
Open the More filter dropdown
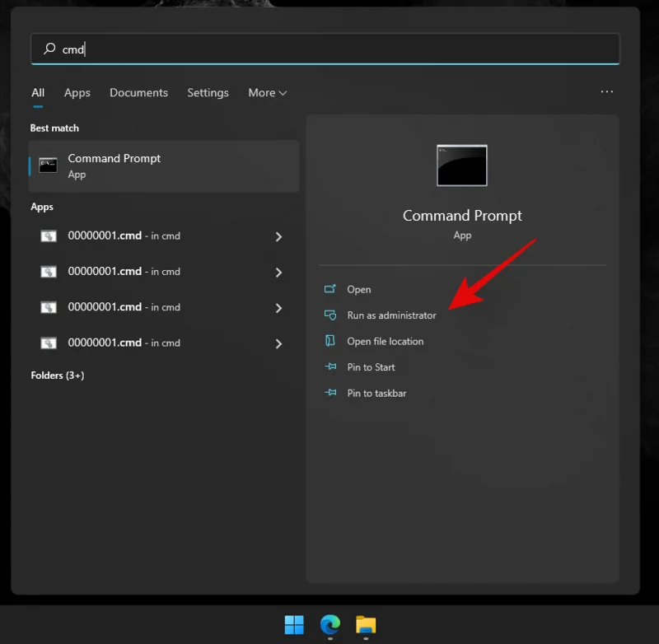tap(267, 92)
